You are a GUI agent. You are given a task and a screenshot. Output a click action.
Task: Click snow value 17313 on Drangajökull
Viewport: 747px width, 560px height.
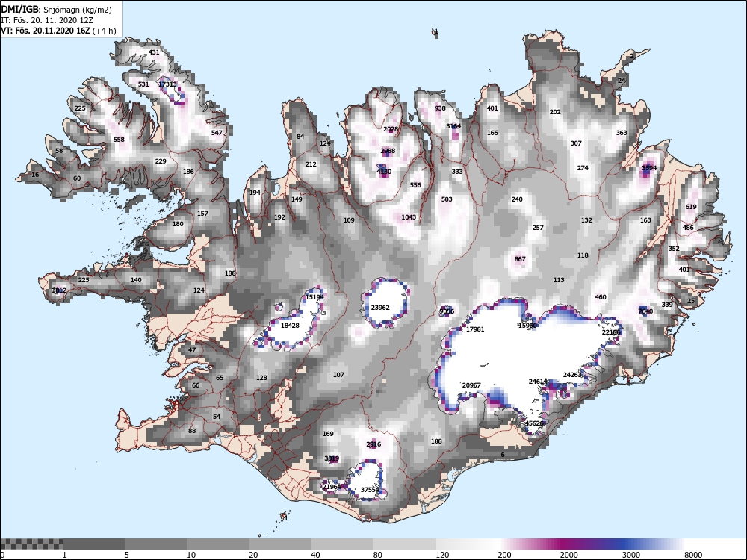click(x=167, y=84)
